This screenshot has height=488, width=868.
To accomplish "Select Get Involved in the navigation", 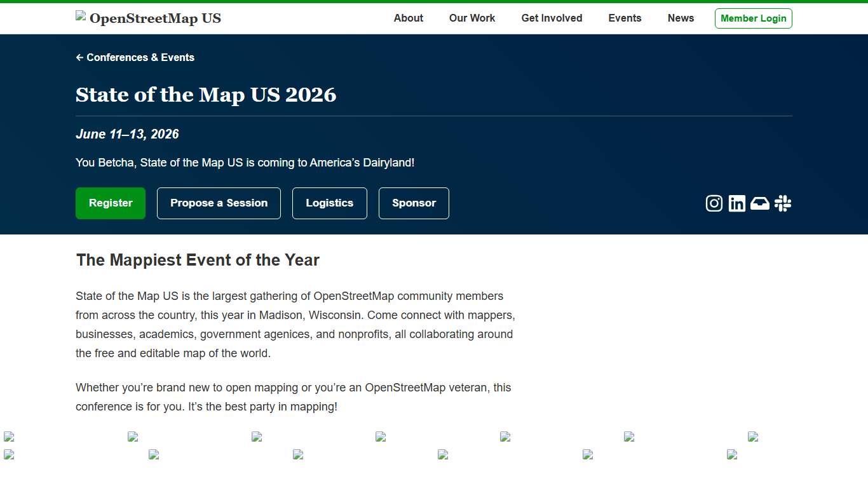I will [552, 18].
